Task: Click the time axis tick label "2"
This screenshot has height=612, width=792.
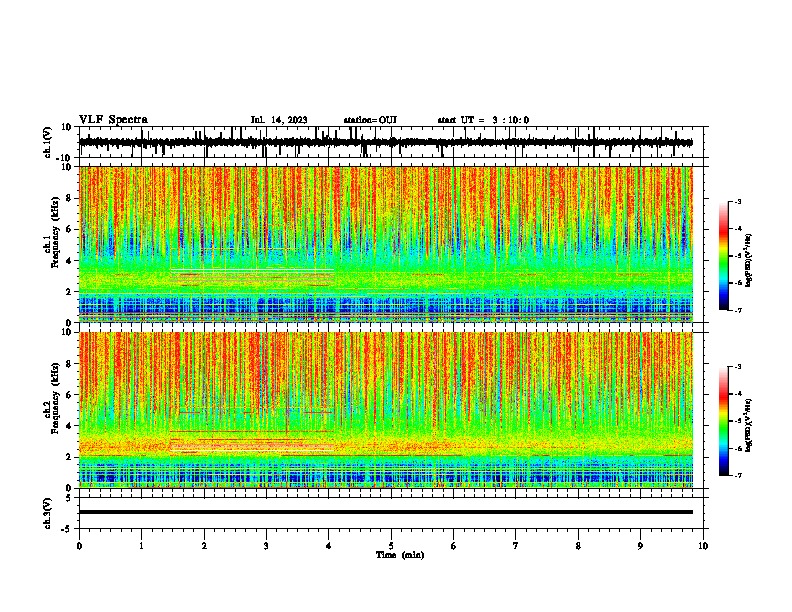Action: (204, 546)
